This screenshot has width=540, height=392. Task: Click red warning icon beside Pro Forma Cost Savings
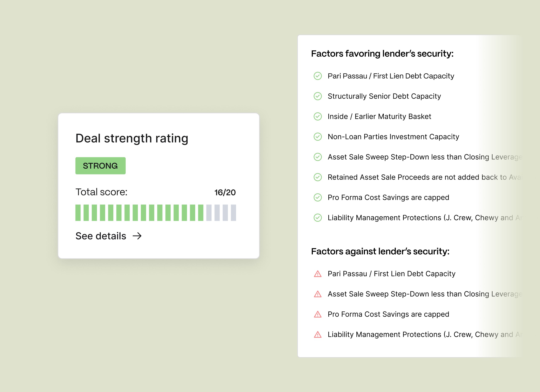(x=318, y=314)
